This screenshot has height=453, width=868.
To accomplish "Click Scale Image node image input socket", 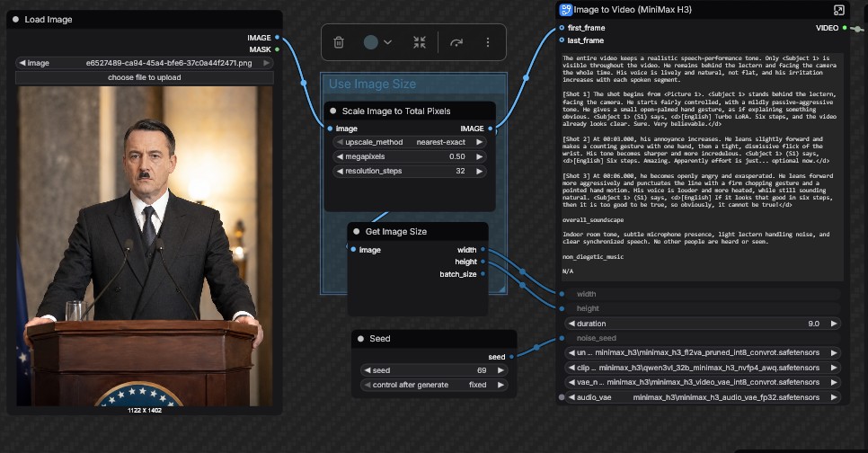I will pyautogui.click(x=330, y=129).
